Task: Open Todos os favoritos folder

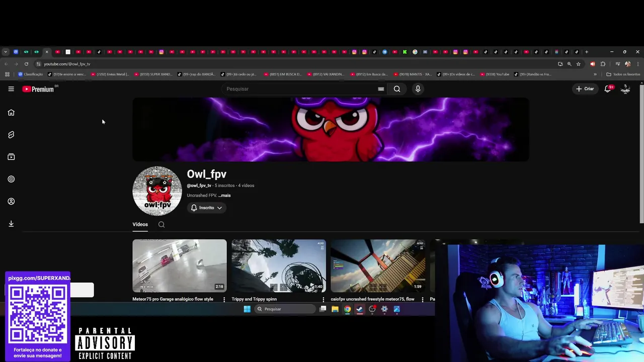Action: click(x=623, y=74)
